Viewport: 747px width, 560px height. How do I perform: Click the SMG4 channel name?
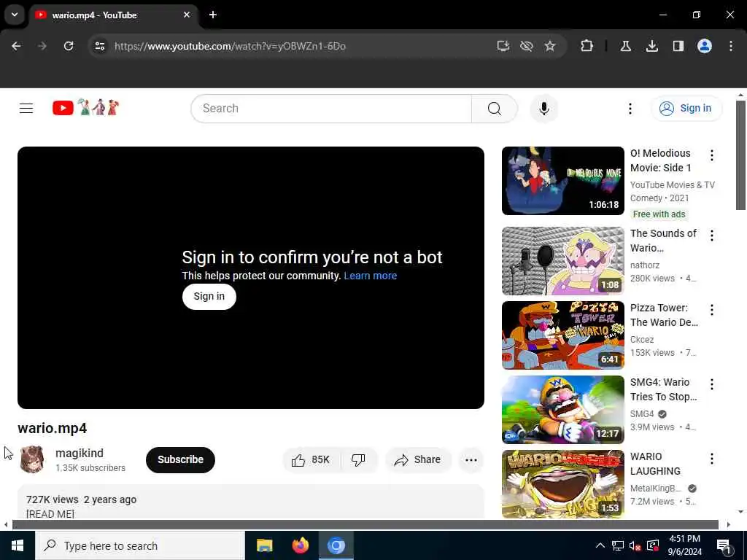point(642,414)
